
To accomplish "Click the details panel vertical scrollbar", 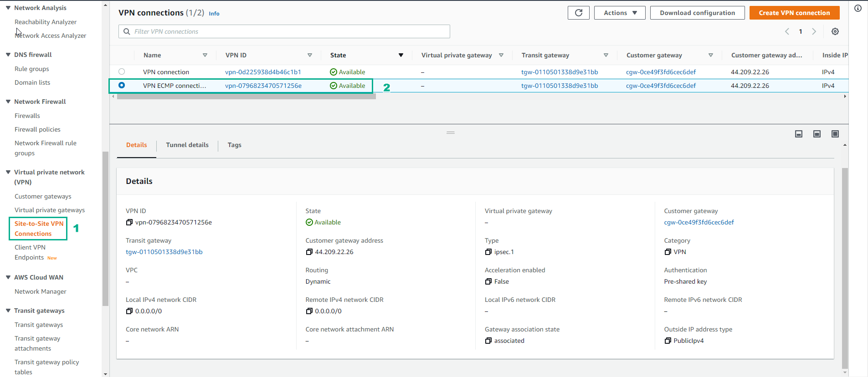I will (x=845, y=268).
